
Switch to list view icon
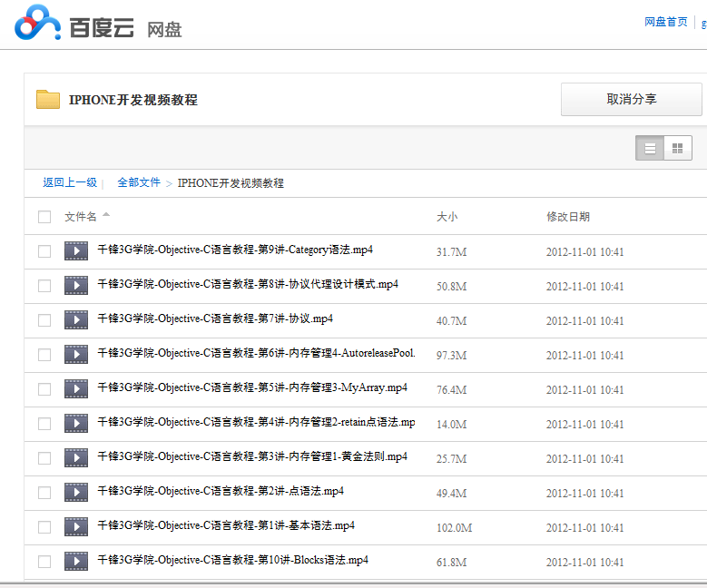[x=650, y=148]
